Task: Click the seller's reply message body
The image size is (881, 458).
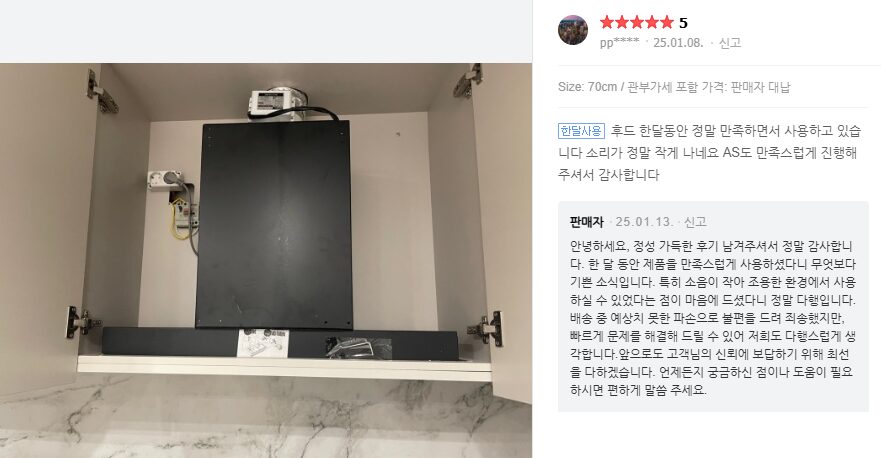Action: tap(712, 318)
